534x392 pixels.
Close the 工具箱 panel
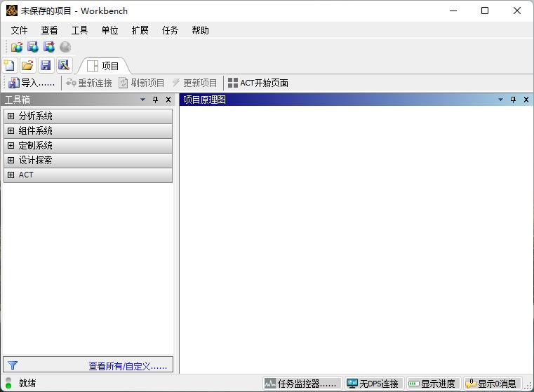tap(168, 100)
